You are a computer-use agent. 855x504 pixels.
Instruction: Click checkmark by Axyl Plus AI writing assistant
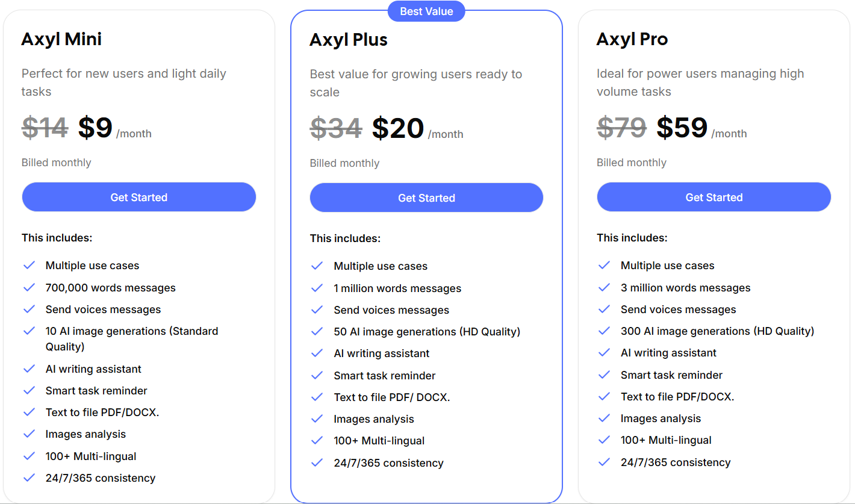(x=317, y=353)
